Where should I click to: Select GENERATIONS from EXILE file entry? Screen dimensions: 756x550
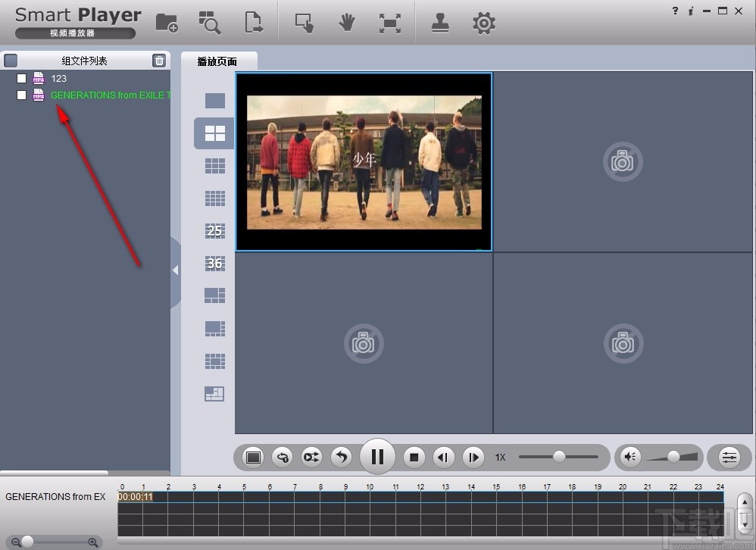click(111, 95)
